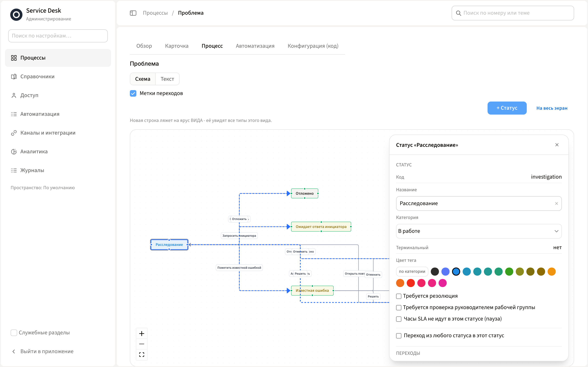
Task: Click the fit view icon
Action: (142, 355)
